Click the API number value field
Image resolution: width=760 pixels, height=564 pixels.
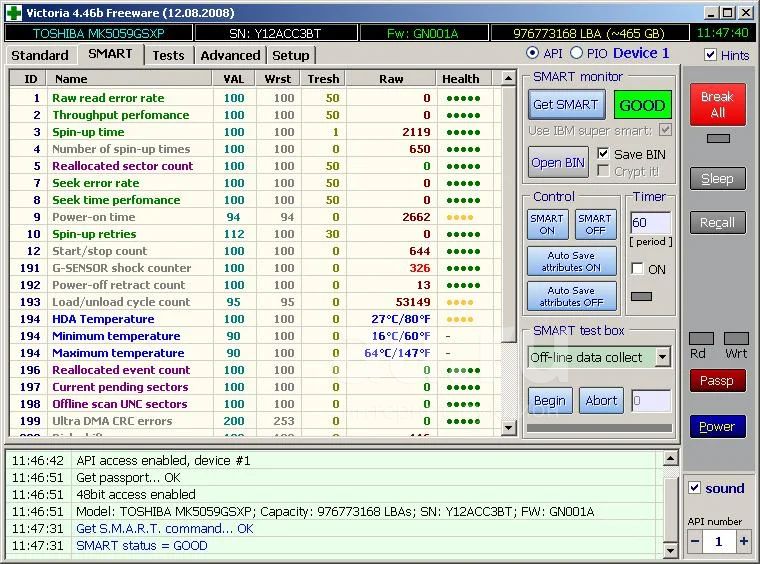[719, 541]
